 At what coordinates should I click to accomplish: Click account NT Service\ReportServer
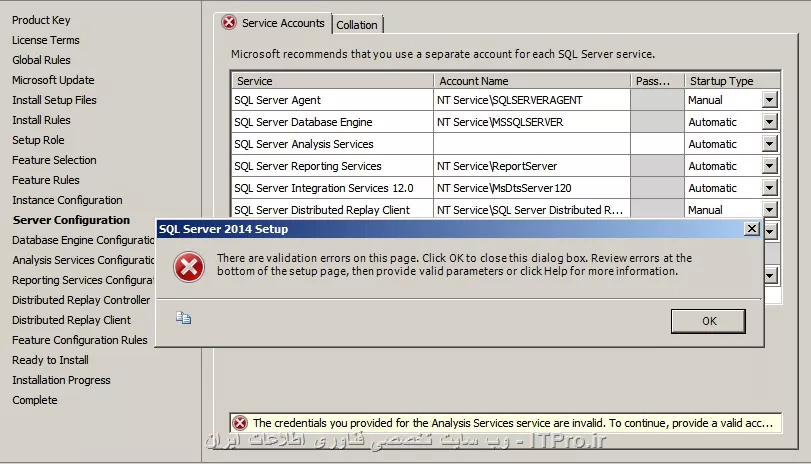[x=497, y=166]
